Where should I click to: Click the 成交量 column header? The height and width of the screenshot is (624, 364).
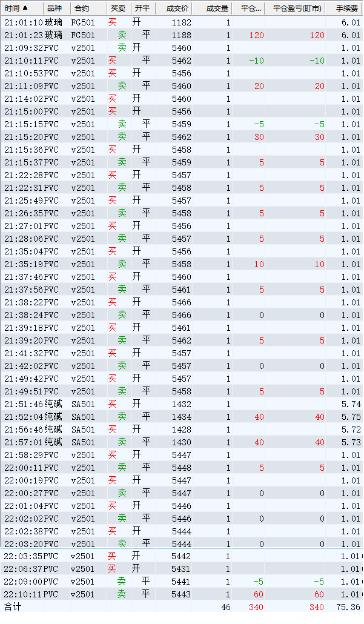(x=217, y=8)
